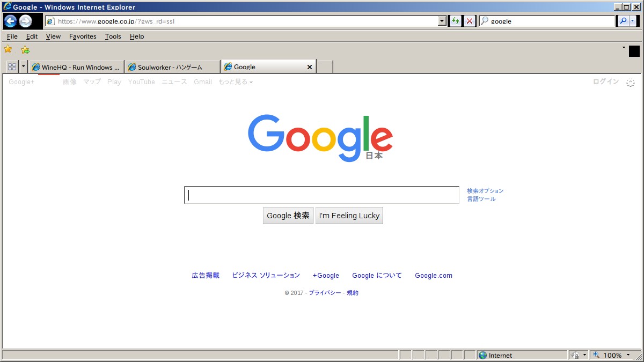The width and height of the screenshot is (644, 362).
Task: Click the black square toolbar icon
Action: click(634, 51)
